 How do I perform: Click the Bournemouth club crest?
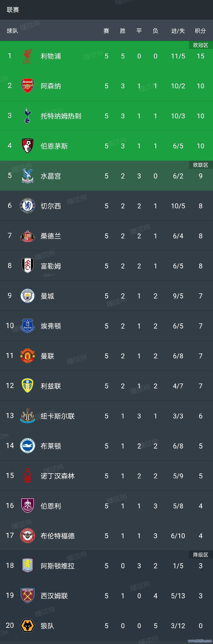27,146
